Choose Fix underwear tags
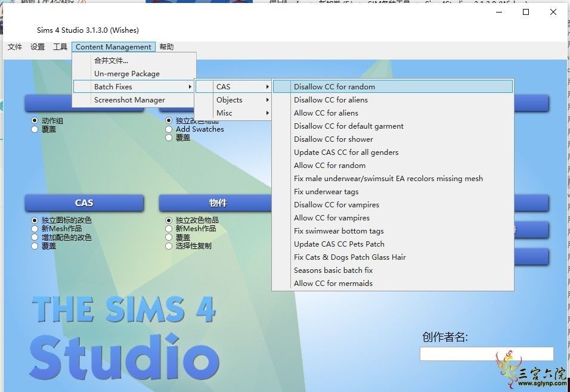570x392 pixels. click(393, 191)
